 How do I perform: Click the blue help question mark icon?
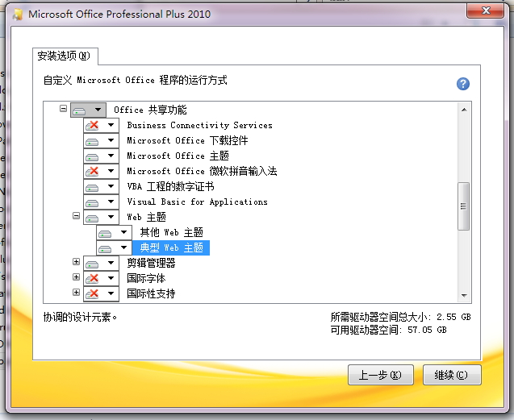463,84
